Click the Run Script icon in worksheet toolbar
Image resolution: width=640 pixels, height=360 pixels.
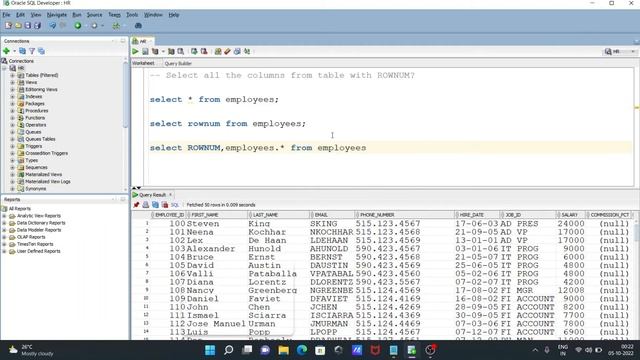click(145, 51)
